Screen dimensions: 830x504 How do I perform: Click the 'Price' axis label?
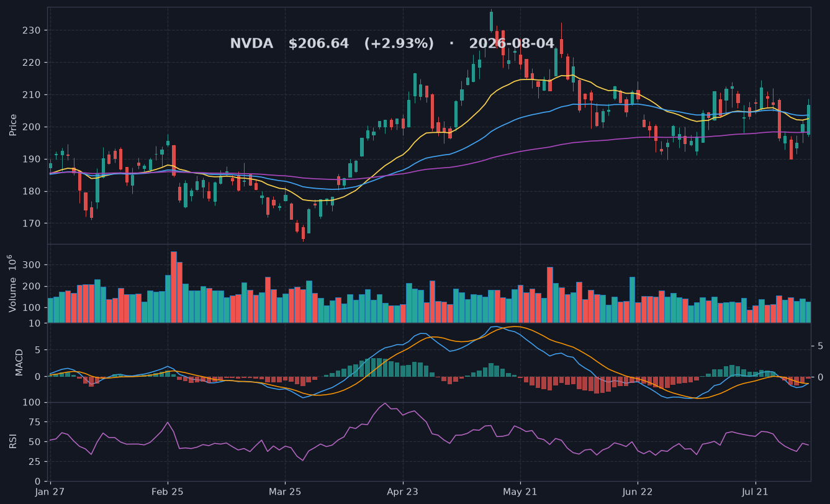13,125
